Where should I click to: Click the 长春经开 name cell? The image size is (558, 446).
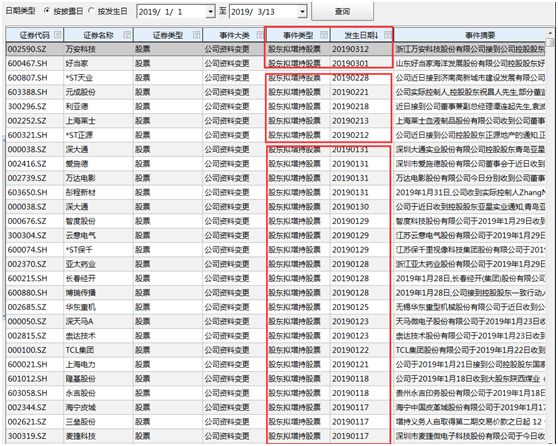pos(98,278)
